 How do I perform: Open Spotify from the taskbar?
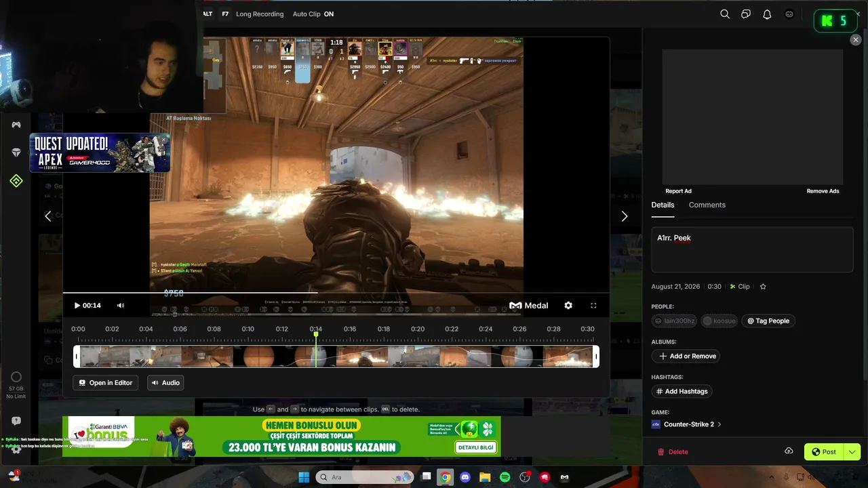tap(505, 477)
